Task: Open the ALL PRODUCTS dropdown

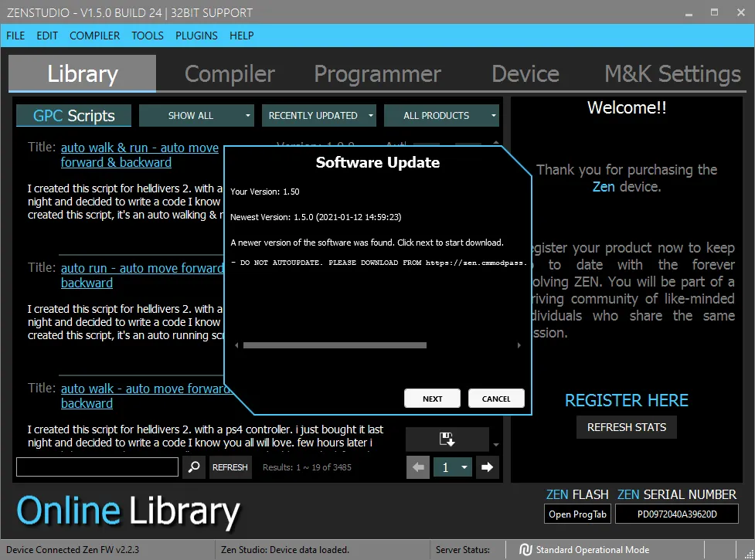Action: click(441, 116)
